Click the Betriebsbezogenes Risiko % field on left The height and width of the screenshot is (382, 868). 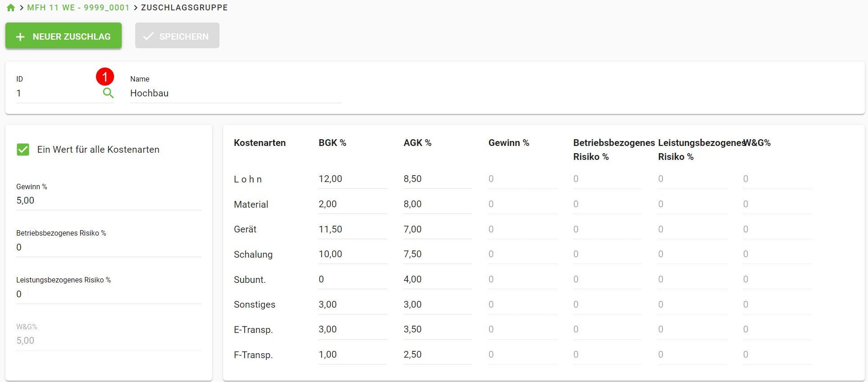pyautogui.click(x=108, y=247)
